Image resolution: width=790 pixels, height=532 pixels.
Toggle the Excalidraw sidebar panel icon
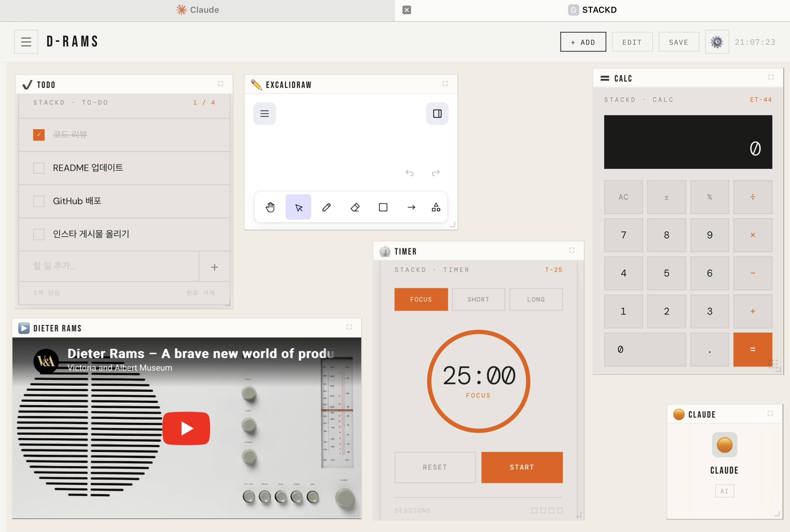pos(437,114)
